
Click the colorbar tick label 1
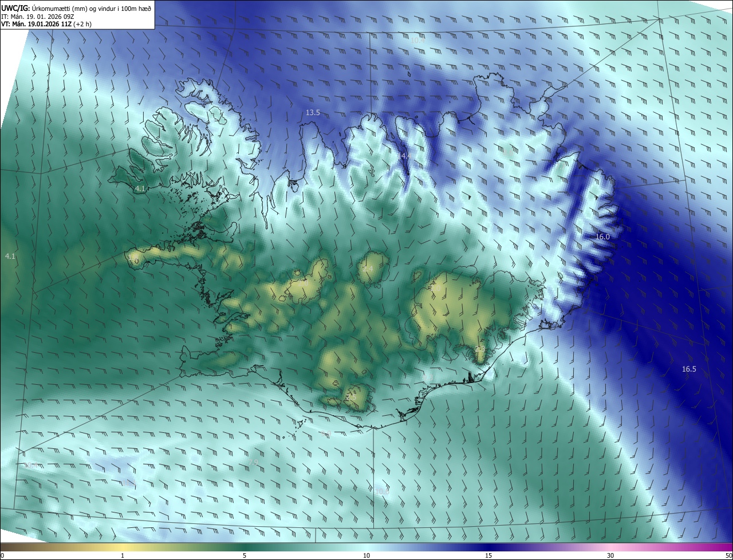[x=123, y=555]
